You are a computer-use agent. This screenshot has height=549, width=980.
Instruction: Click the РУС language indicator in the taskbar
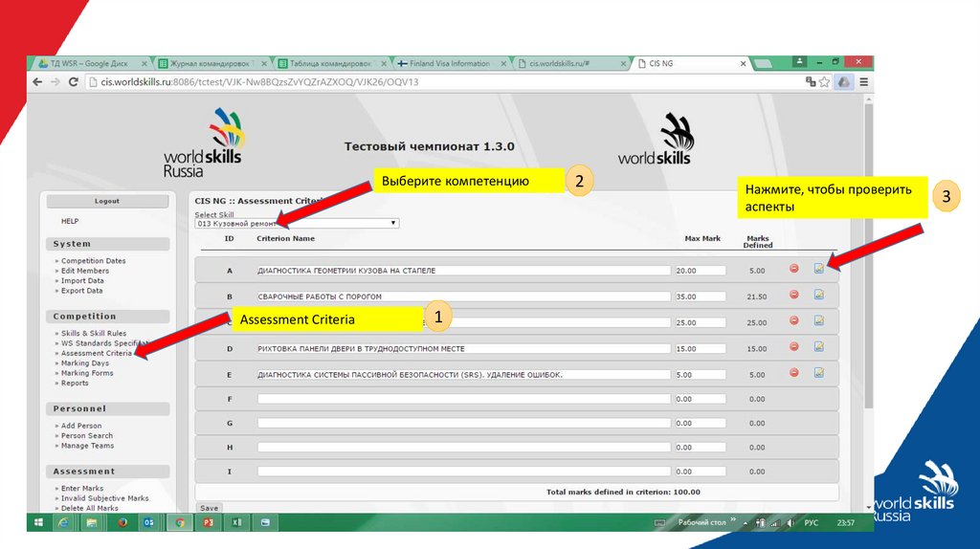point(811,523)
